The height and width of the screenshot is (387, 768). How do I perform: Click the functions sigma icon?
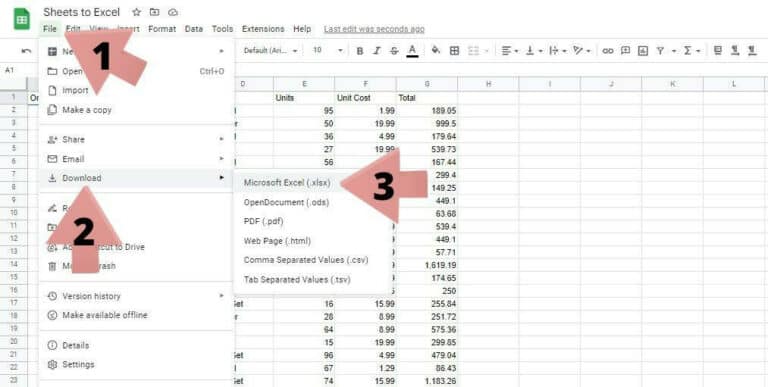pyautogui.click(x=688, y=50)
